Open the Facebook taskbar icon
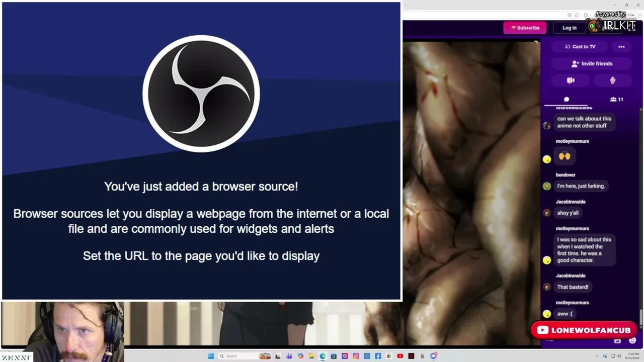 (x=378, y=356)
